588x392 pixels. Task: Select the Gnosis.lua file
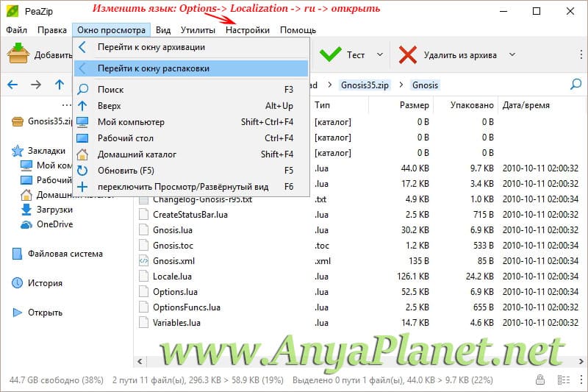173,230
